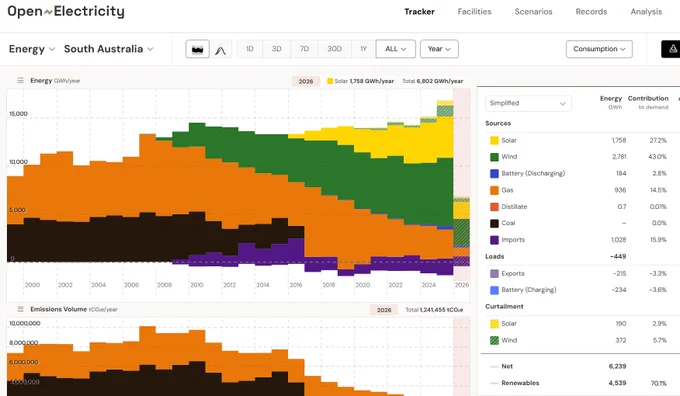
Task: Click the Total 6,802 GWh/year readout
Action: click(x=432, y=81)
